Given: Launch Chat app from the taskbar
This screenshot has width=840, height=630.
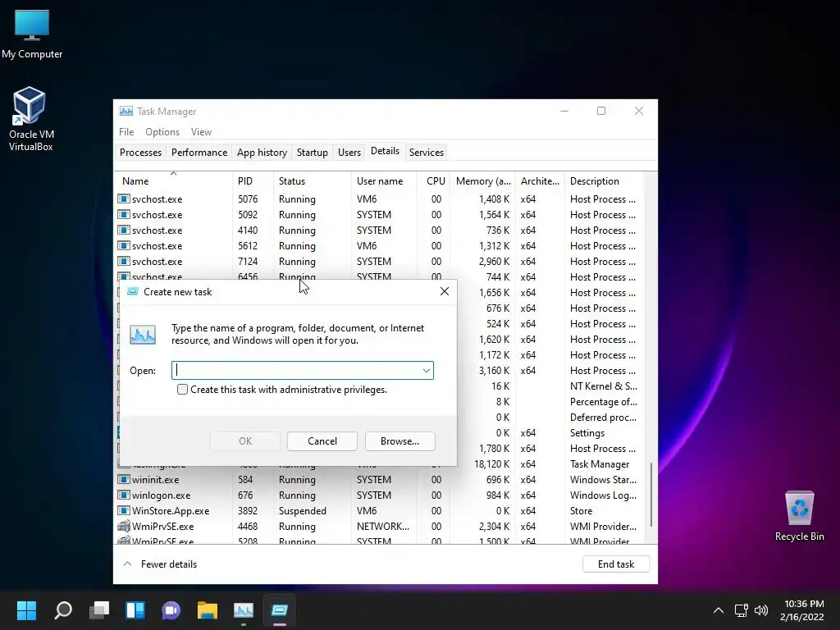Looking at the screenshot, I should click(171, 610).
